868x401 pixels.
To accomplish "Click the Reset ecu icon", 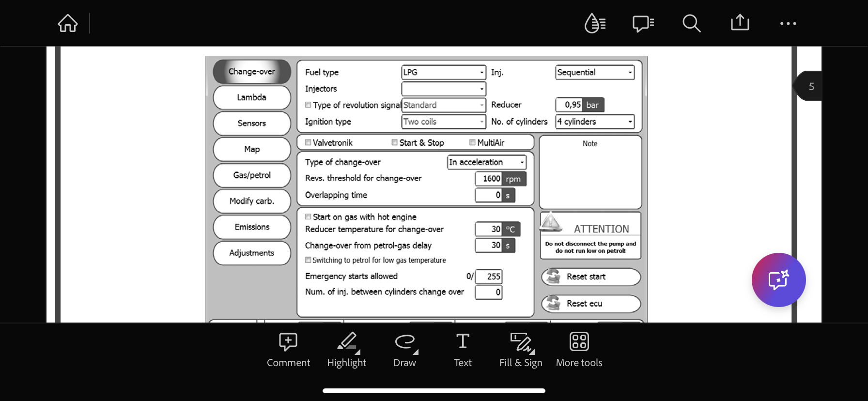I will (553, 303).
